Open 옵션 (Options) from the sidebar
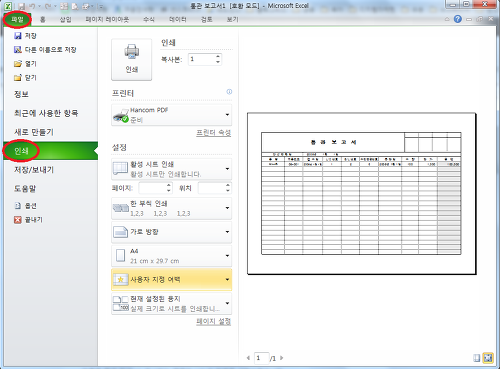The width and height of the screenshot is (500, 369). [x=25, y=206]
